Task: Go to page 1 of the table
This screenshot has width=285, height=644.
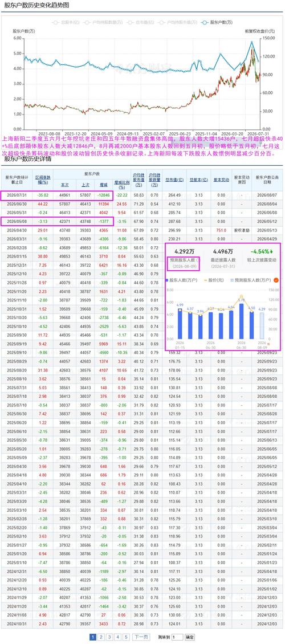Action: click(x=93, y=637)
